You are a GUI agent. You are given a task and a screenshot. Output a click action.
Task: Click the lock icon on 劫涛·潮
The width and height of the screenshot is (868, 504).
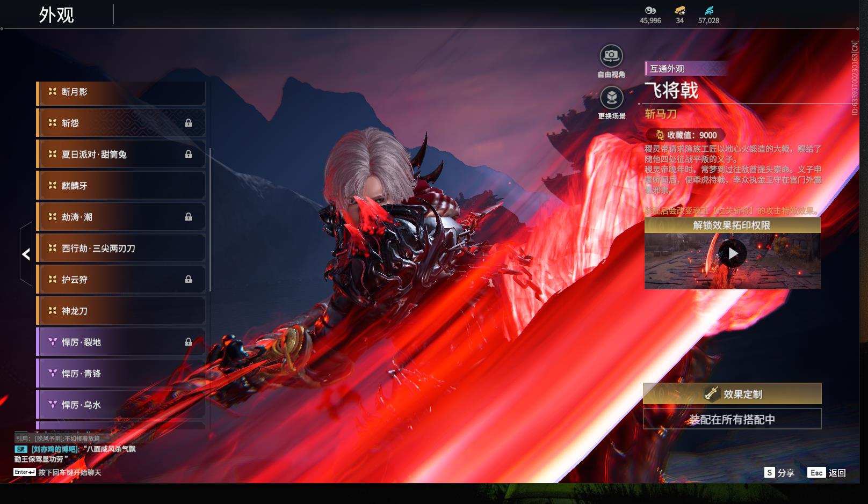(x=189, y=217)
